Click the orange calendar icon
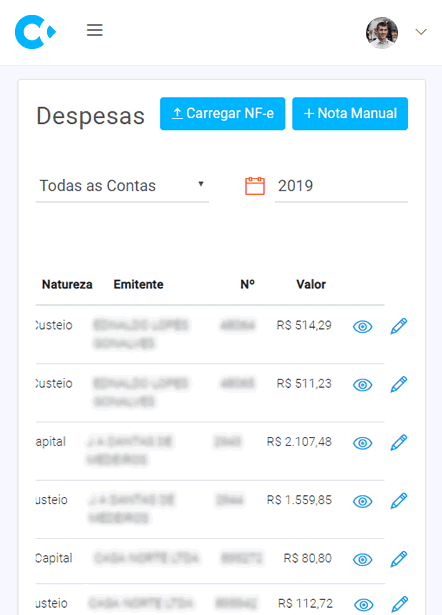 coord(255,186)
